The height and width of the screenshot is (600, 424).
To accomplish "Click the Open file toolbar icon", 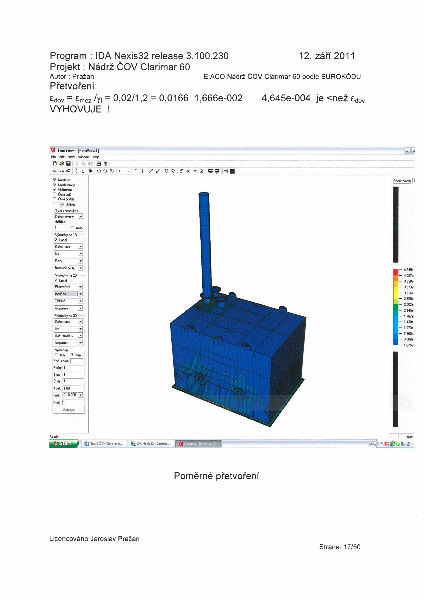I will pos(62,163).
